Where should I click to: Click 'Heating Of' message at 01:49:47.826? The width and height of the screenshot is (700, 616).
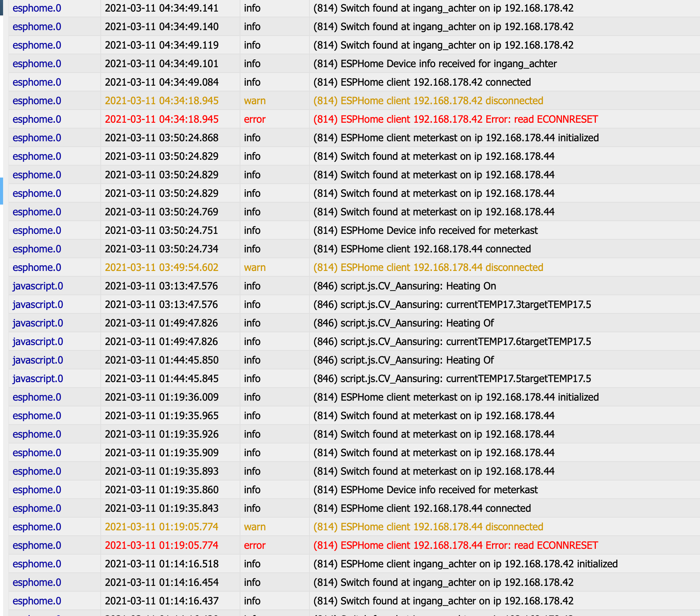pyautogui.click(x=404, y=323)
